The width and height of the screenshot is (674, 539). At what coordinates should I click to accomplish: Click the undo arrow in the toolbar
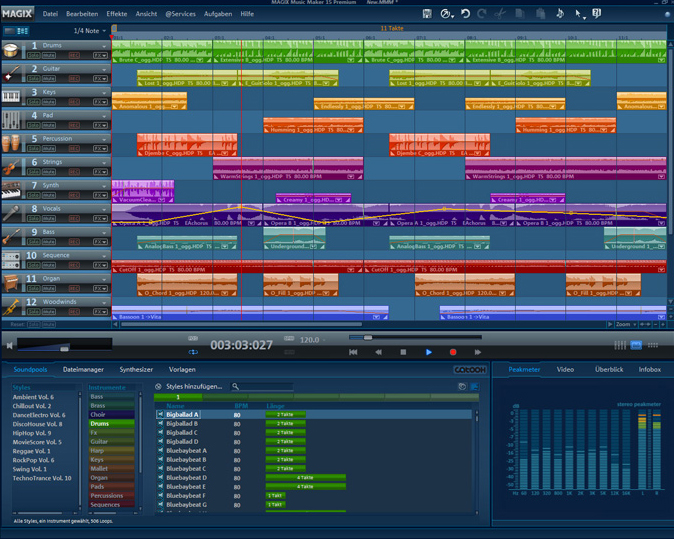point(465,14)
